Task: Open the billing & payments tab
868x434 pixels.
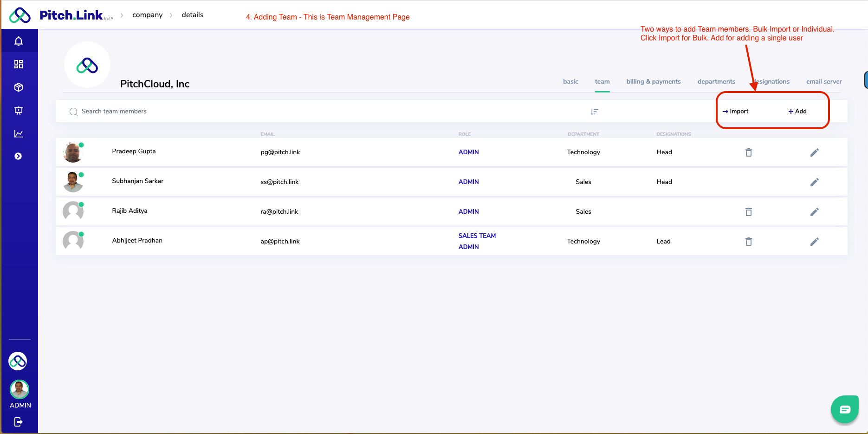Action: tap(654, 81)
